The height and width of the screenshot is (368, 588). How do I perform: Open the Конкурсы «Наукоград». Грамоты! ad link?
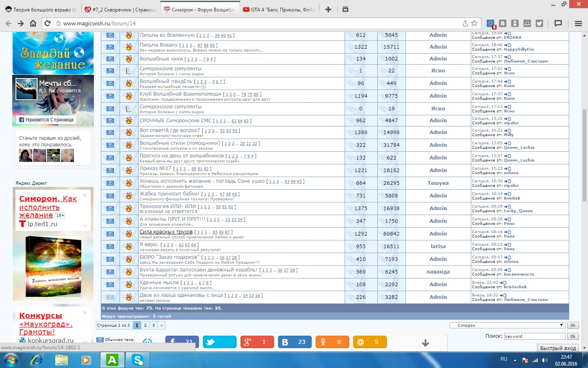click(46, 323)
